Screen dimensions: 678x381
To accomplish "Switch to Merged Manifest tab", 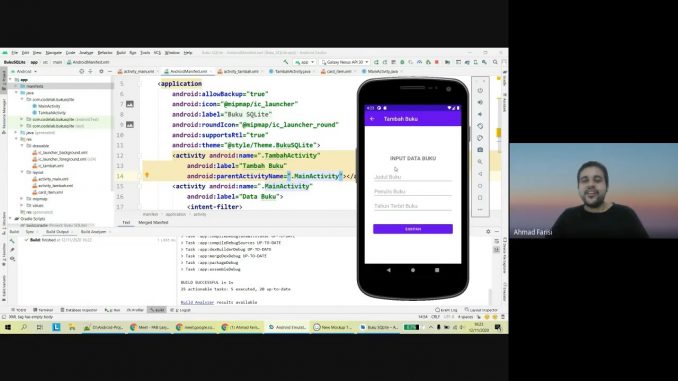I will click(x=153, y=222).
